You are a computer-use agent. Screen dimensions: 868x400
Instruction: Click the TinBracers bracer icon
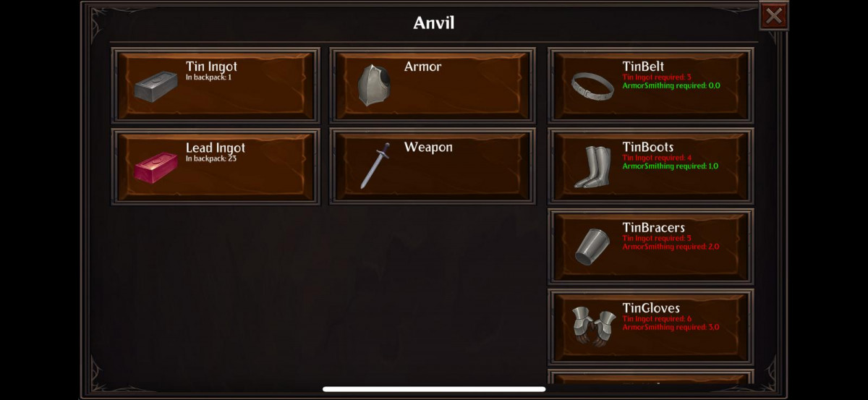(x=592, y=247)
